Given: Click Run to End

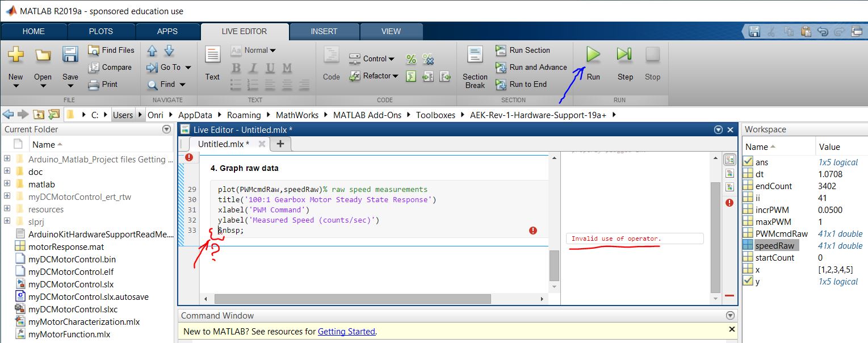Looking at the screenshot, I should pyautogui.click(x=521, y=84).
